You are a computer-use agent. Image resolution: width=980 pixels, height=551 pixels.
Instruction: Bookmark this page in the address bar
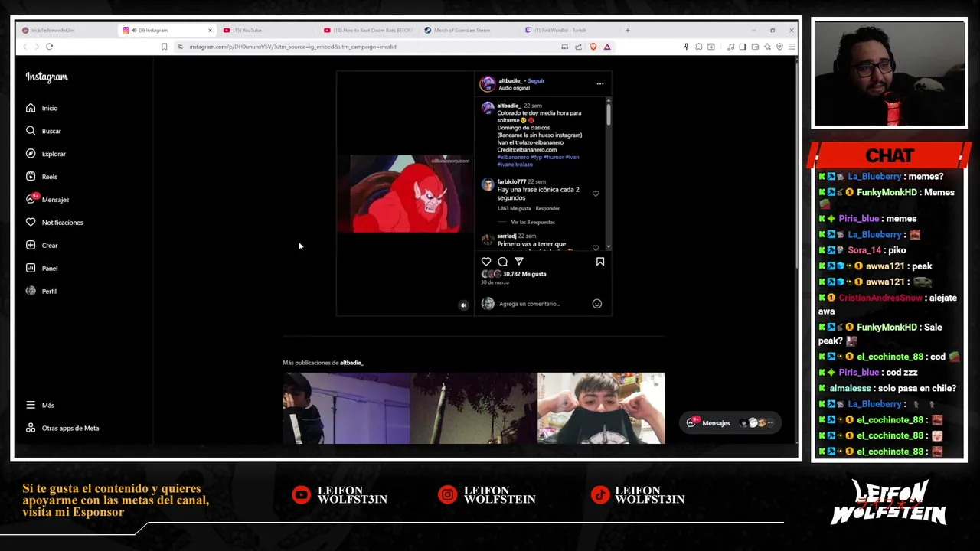(164, 47)
